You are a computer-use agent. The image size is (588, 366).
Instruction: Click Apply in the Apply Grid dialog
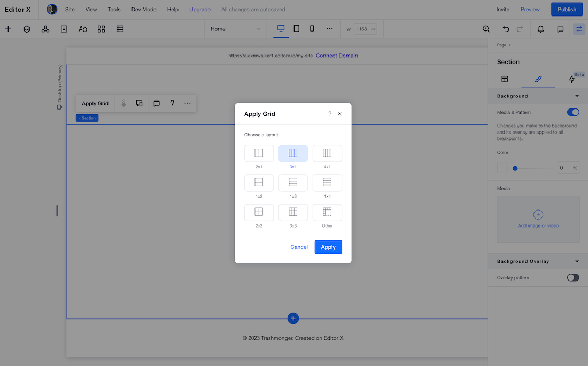328,247
